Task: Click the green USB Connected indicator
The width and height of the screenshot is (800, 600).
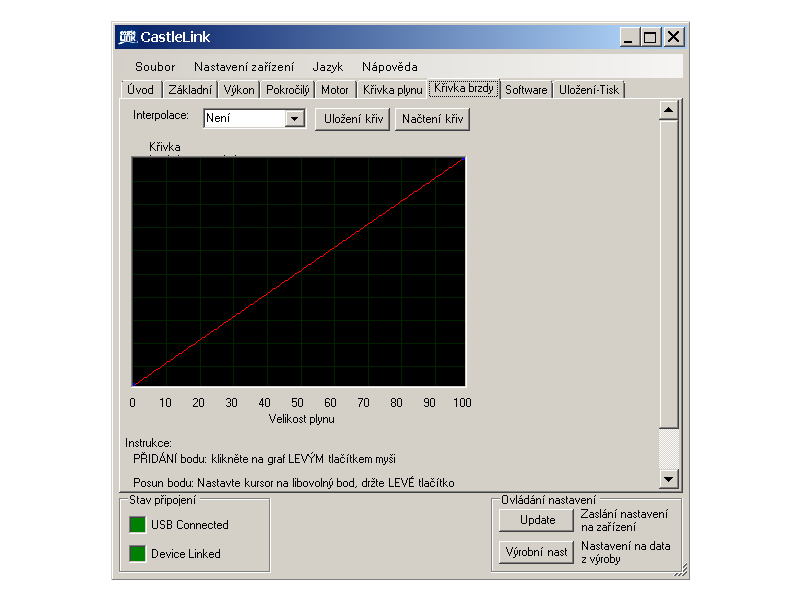Action: (137, 525)
